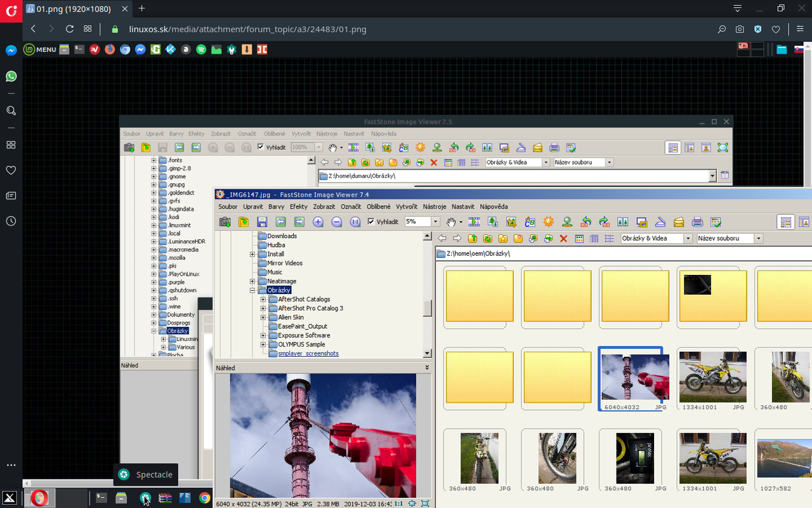Click the scanner icon in 7.4 toolbar
The width and height of the screenshot is (812, 508).
tap(660, 222)
